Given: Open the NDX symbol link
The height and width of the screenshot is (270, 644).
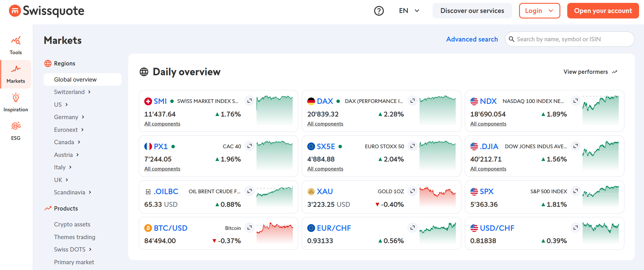Looking at the screenshot, I should [x=488, y=101].
